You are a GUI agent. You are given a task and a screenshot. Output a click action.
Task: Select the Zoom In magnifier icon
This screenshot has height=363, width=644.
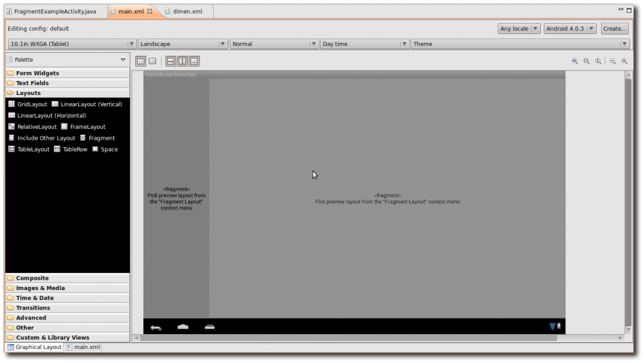(x=624, y=61)
